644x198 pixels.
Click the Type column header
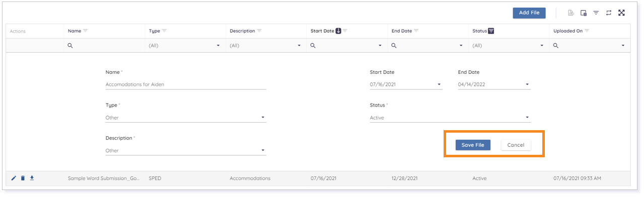pos(185,31)
